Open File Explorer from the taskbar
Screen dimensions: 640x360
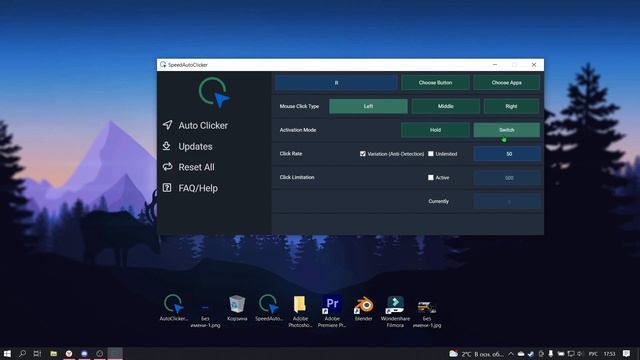pos(53,353)
